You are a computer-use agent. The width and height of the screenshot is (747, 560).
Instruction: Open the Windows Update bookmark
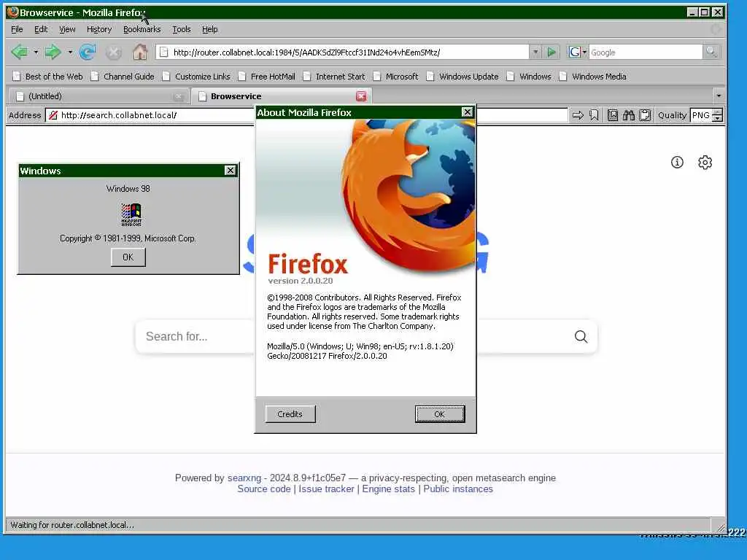(x=462, y=77)
